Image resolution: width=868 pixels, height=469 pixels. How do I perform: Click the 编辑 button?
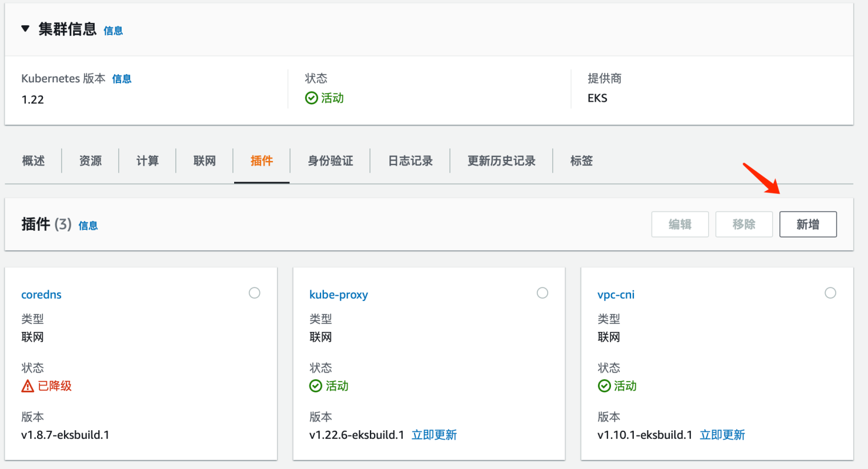tap(680, 225)
